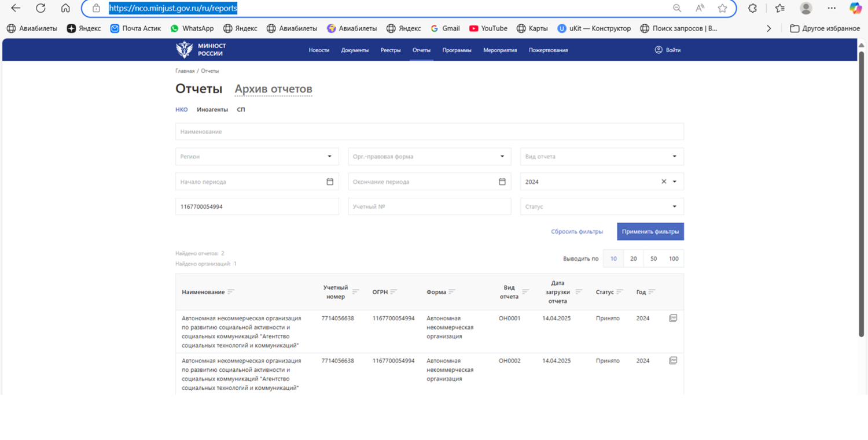The height and width of the screenshot is (440, 868).
Task: Open Новости in site menu
Action: coord(319,50)
